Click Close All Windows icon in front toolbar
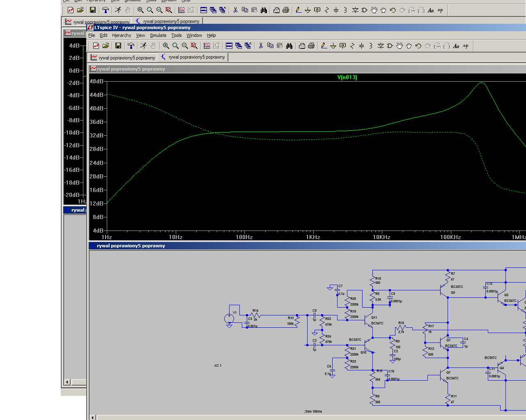Viewport: 526px width, 420px height. coord(248,46)
